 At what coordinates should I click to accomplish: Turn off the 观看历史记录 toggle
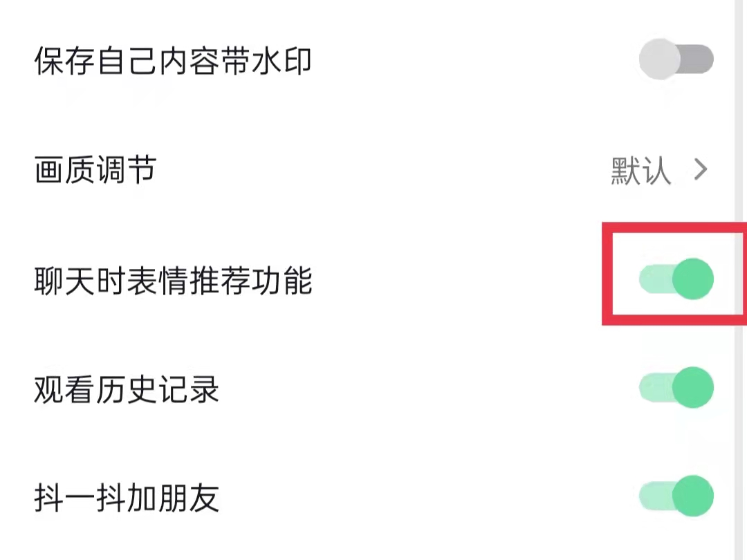[x=676, y=388]
